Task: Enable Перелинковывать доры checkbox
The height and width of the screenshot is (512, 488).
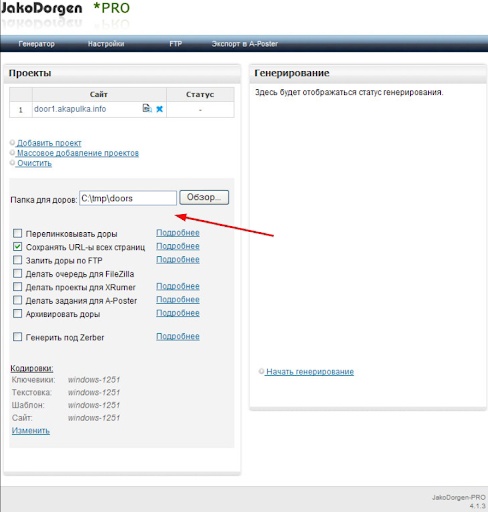Action: (17, 233)
